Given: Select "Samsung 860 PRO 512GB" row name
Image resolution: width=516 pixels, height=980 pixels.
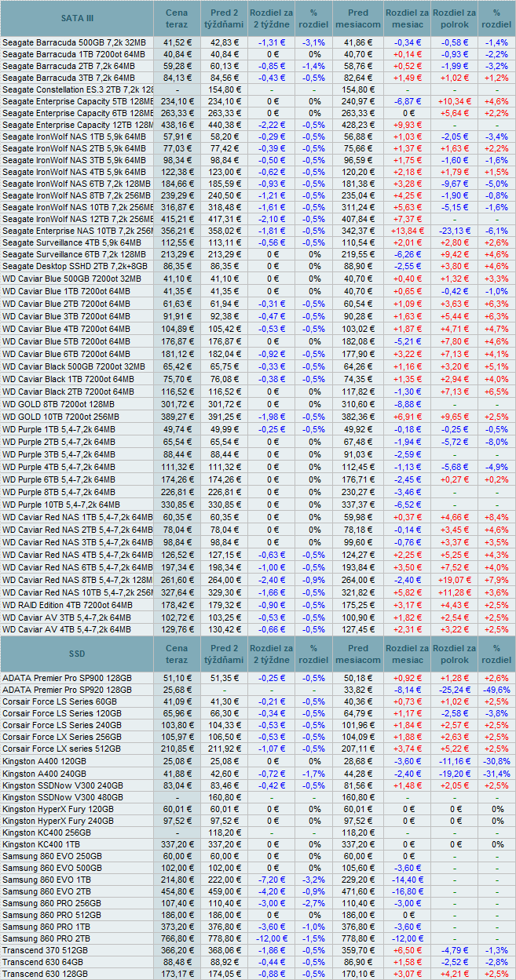Looking at the screenshot, I should point(52,916).
